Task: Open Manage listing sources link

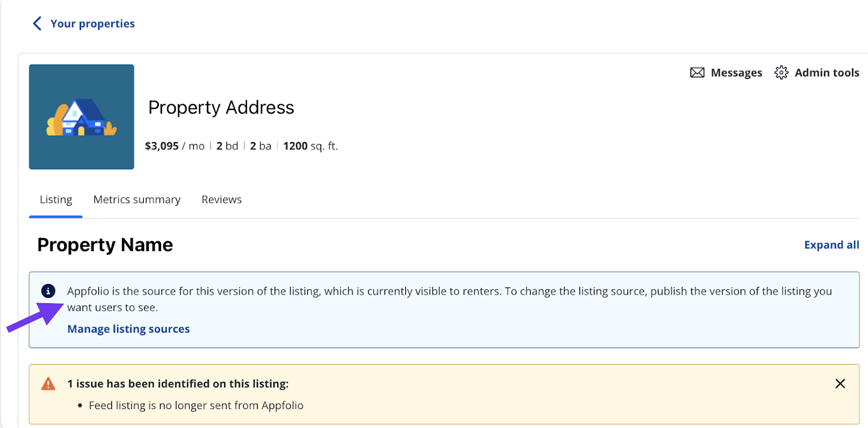Action: tap(129, 329)
